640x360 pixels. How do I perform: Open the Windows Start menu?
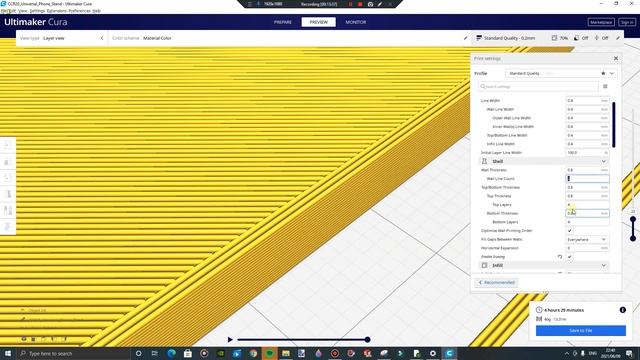(8, 353)
